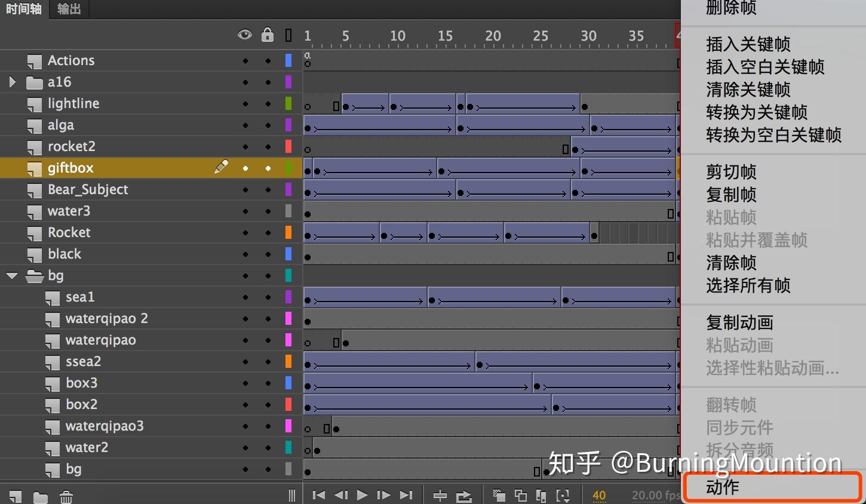Select 插入关键帧 in the context menu

click(x=748, y=44)
